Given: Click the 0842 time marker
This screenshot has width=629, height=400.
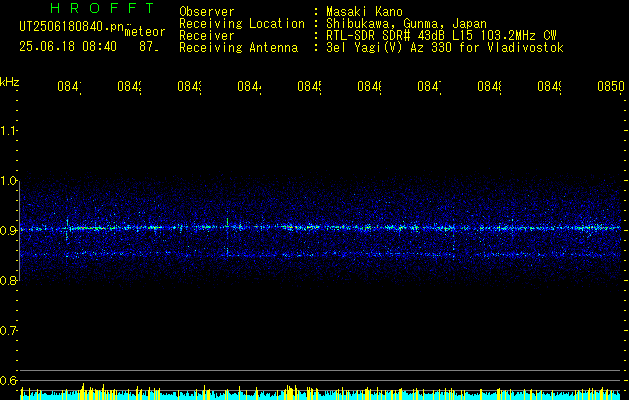Looking at the screenshot, I should click(130, 86).
